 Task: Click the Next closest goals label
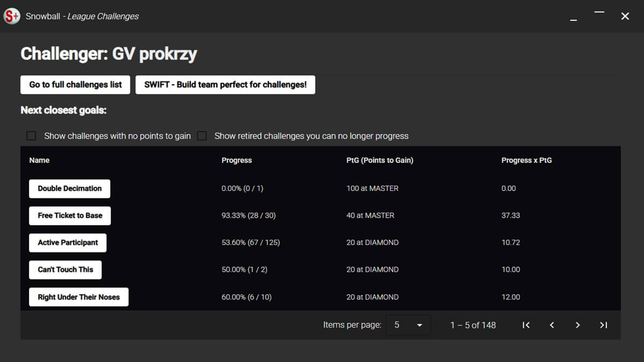pos(64,110)
